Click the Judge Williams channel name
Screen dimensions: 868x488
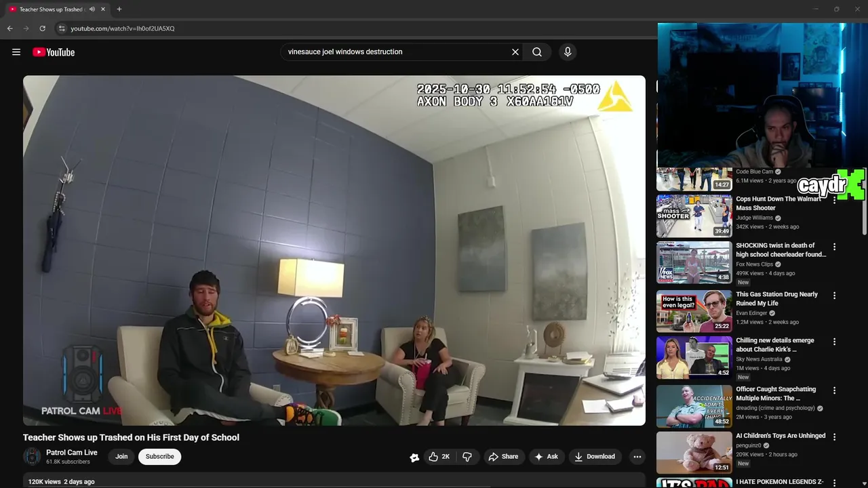pyautogui.click(x=754, y=218)
